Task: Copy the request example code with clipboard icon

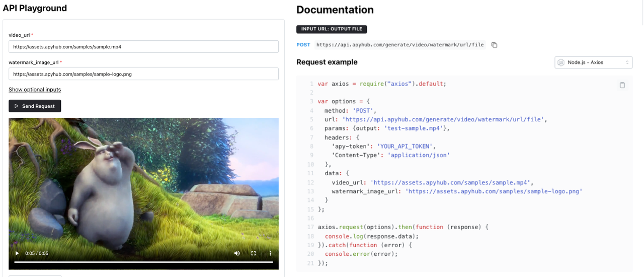Action: coord(622,85)
